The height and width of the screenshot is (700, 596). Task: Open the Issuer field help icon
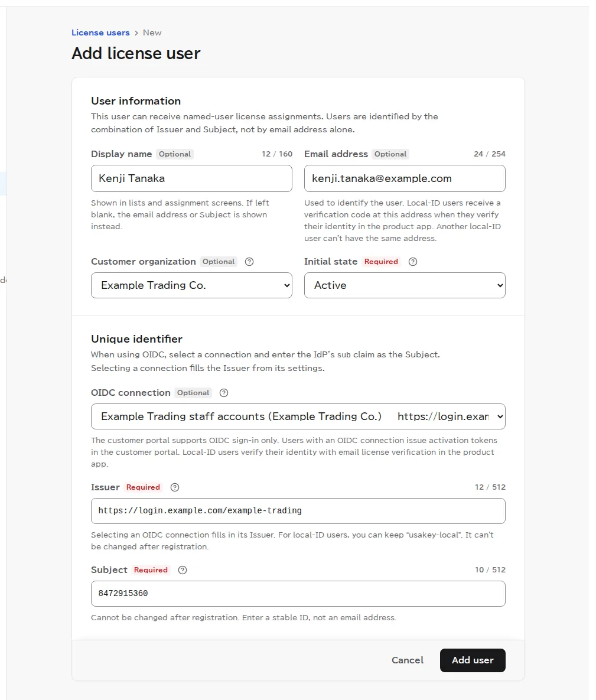(x=175, y=487)
